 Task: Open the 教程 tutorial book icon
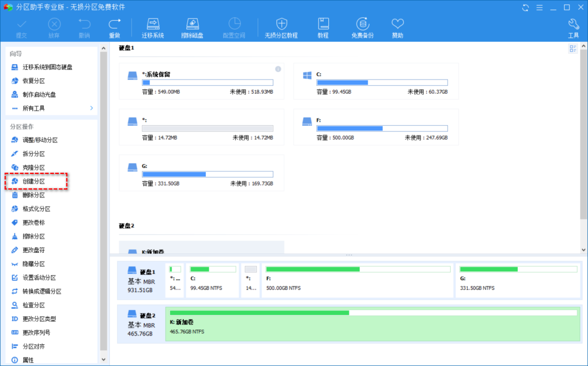[323, 28]
